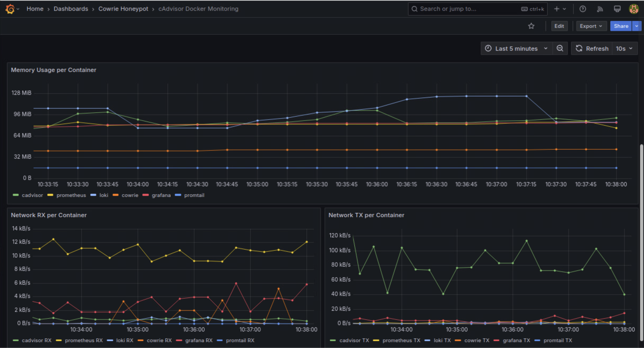644x348 pixels.
Task: Click the Network RX per Container title
Action: click(x=49, y=215)
